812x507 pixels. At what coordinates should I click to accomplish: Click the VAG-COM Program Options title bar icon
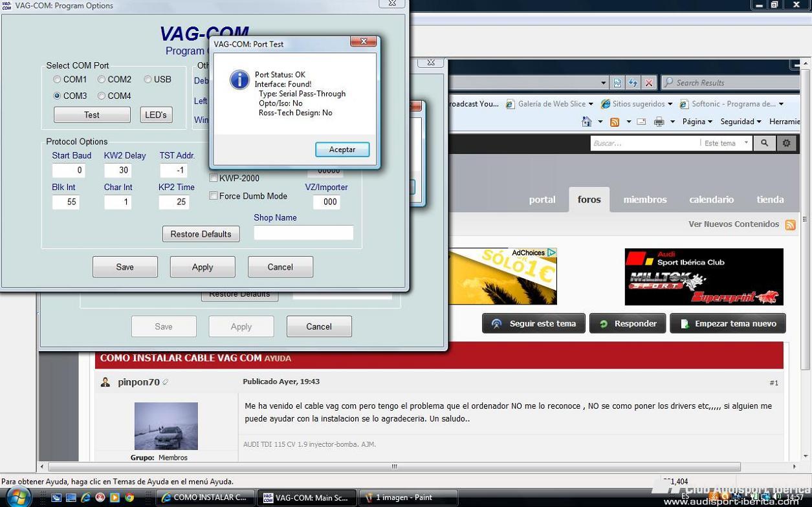tap(7, 6)
